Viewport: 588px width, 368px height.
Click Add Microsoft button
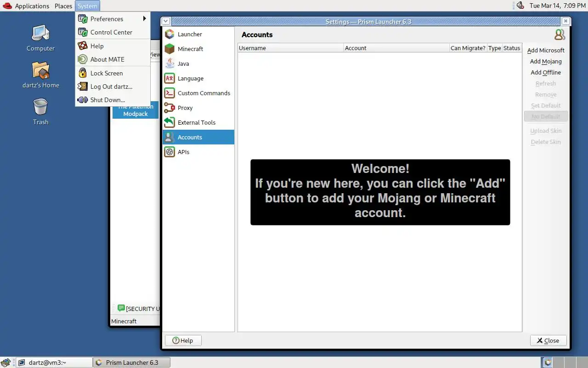pyautogui.click(x=546, y=50)
